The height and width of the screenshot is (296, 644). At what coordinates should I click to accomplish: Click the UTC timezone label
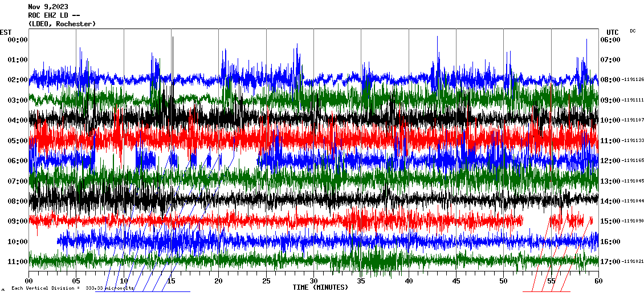tap(612, 32)
